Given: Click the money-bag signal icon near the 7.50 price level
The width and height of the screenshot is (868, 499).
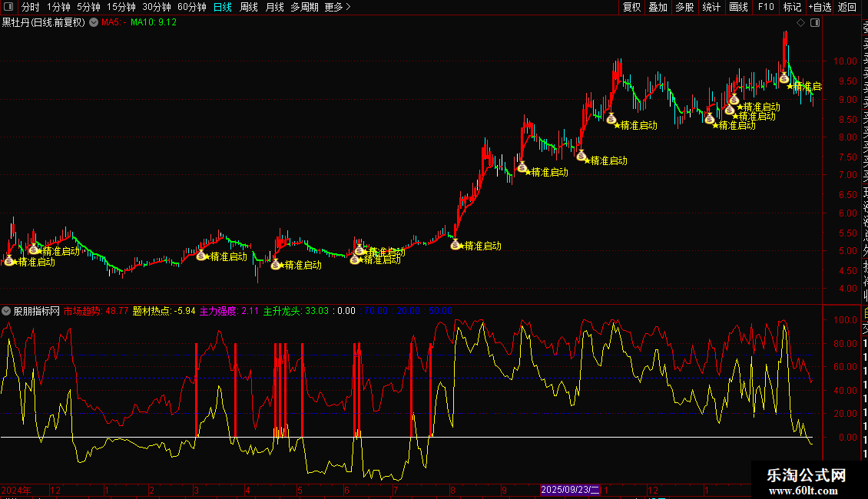Looking at the screenshot, I should 581,155.
